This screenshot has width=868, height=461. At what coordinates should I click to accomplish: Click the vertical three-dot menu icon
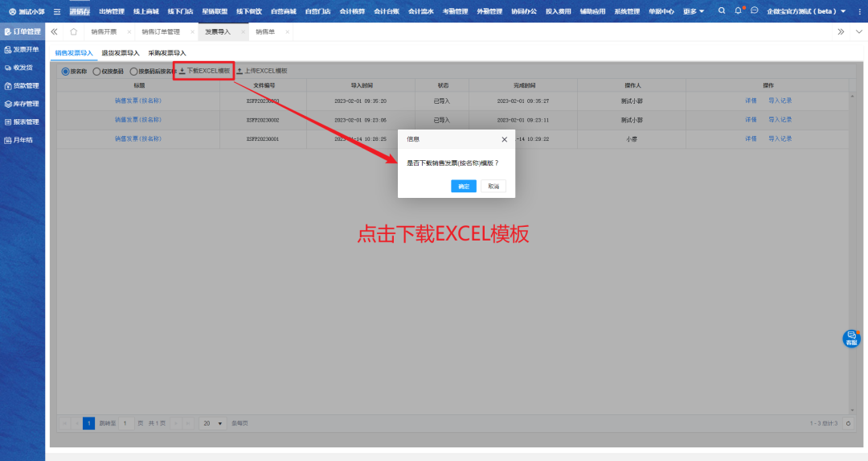click(859, 11)
